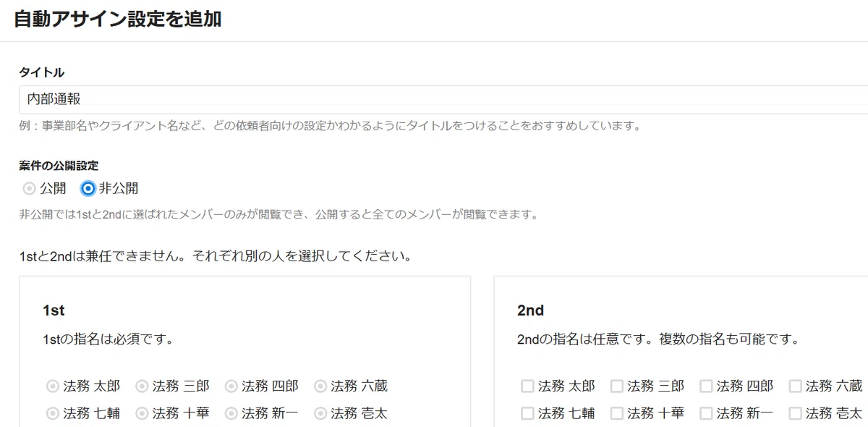Click the 案件の公開設定 label
This screenshot has width=868, height=427.
coord(59,166)
